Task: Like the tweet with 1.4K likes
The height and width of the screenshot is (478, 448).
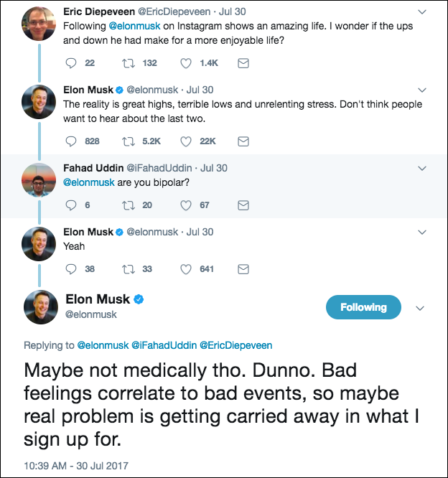Action: (x=185, y=63)
